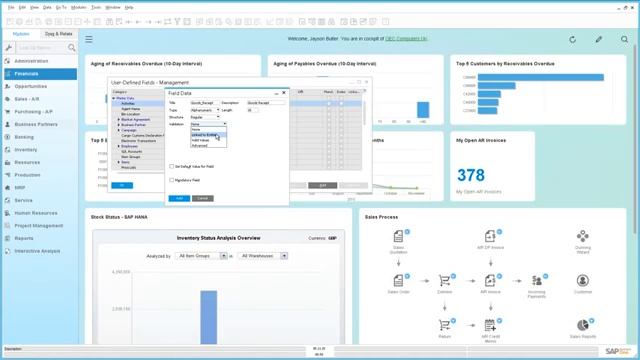Click the Next Record toolbar arrow
640x360 pixels.
tap(148, 22)
